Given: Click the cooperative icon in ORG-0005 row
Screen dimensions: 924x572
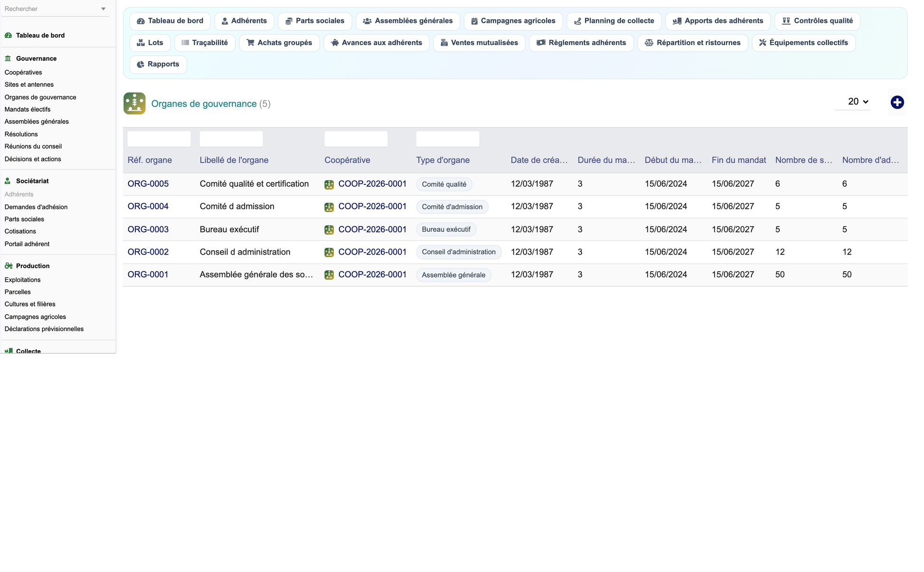Looking at the screenshot, I should tap(329, 184).
